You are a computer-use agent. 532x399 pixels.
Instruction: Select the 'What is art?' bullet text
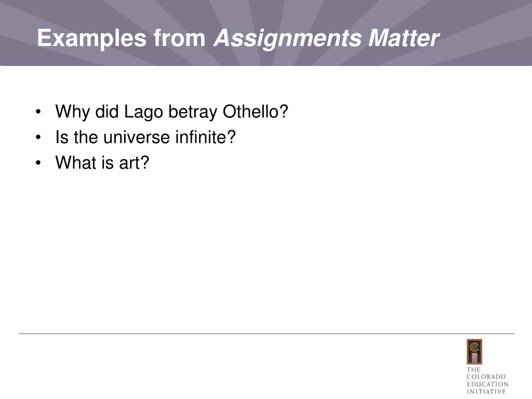pos(102,163)
